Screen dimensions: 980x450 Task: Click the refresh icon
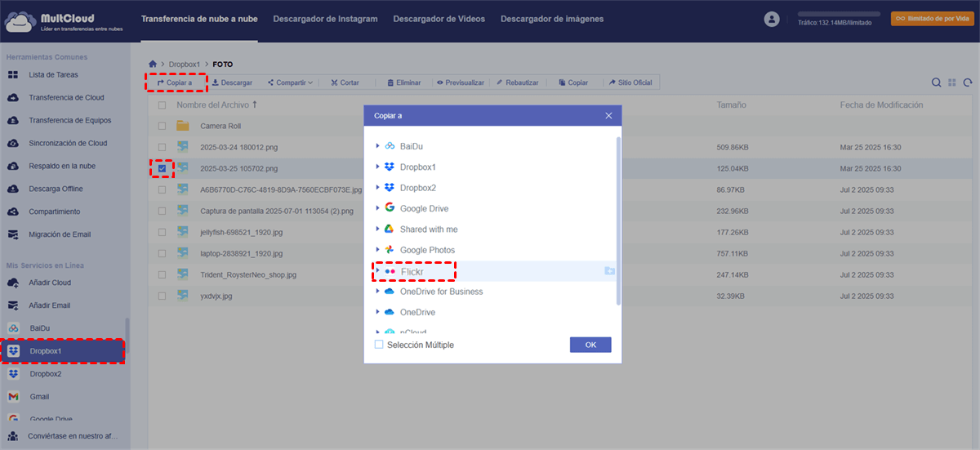(968, 82)
